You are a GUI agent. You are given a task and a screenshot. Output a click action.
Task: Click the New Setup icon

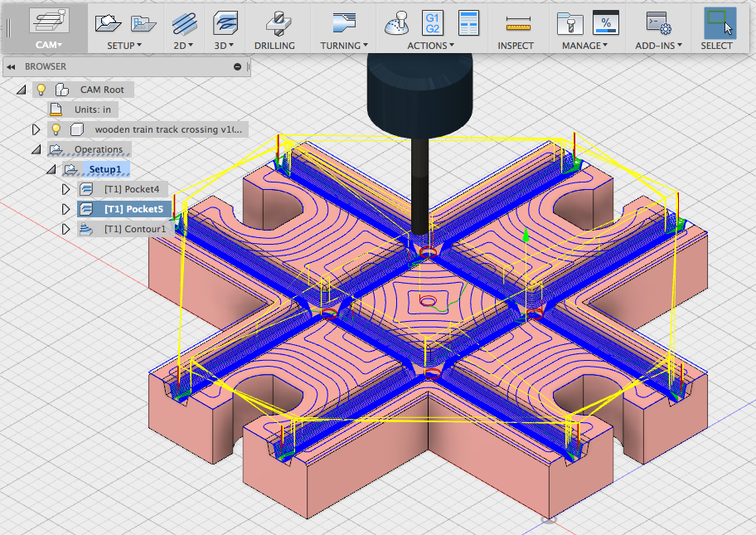click(x=108, y=22)
